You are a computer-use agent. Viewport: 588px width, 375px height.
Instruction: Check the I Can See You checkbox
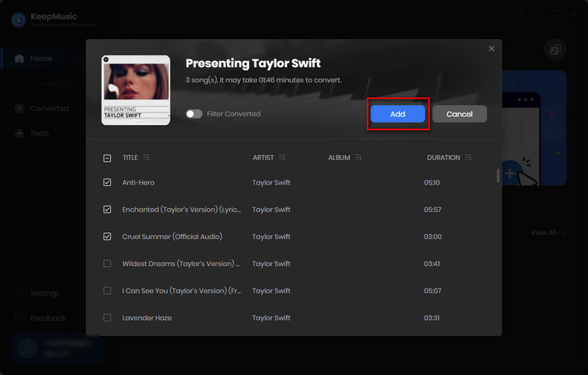pyautogui.click(x=107, y=290)
